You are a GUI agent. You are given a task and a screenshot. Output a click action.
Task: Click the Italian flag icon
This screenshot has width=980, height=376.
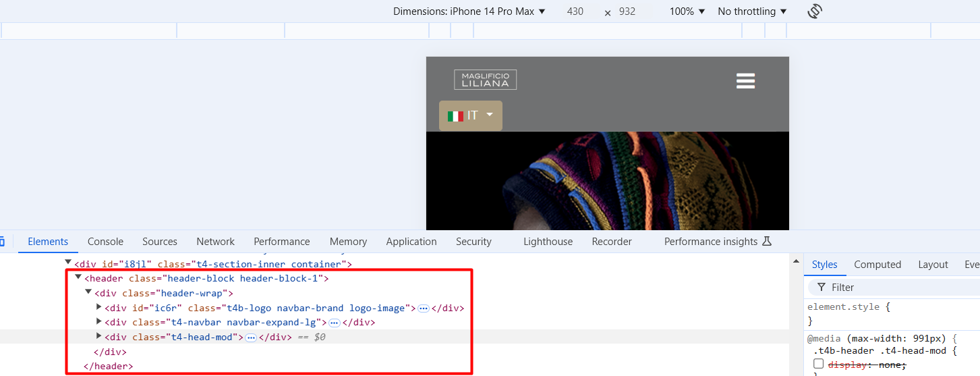[455, 116]
